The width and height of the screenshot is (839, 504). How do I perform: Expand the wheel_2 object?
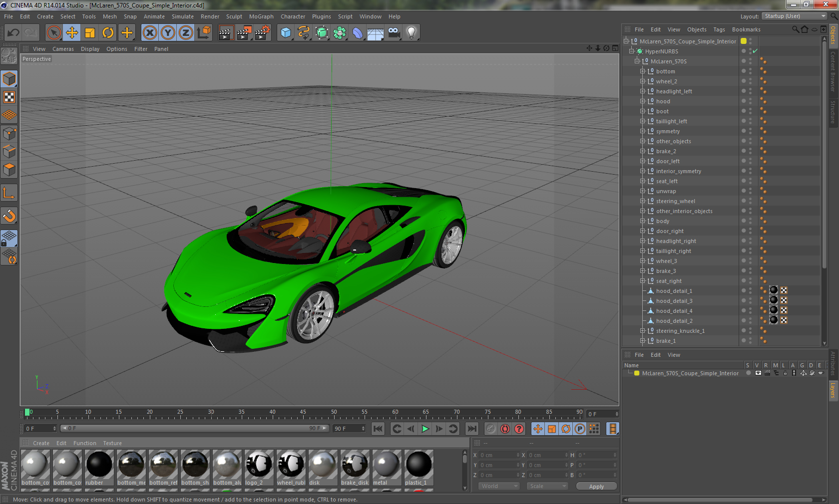tap(643, 81)
